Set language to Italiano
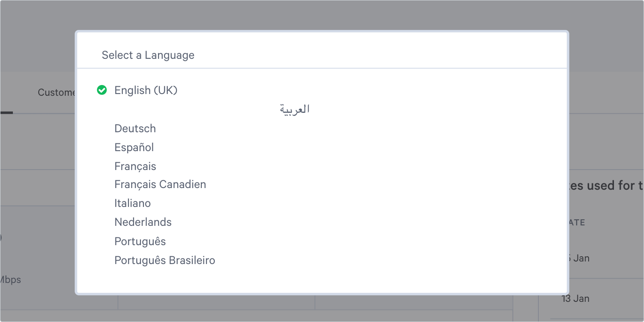644x322 pixels. tap(132, 203)
